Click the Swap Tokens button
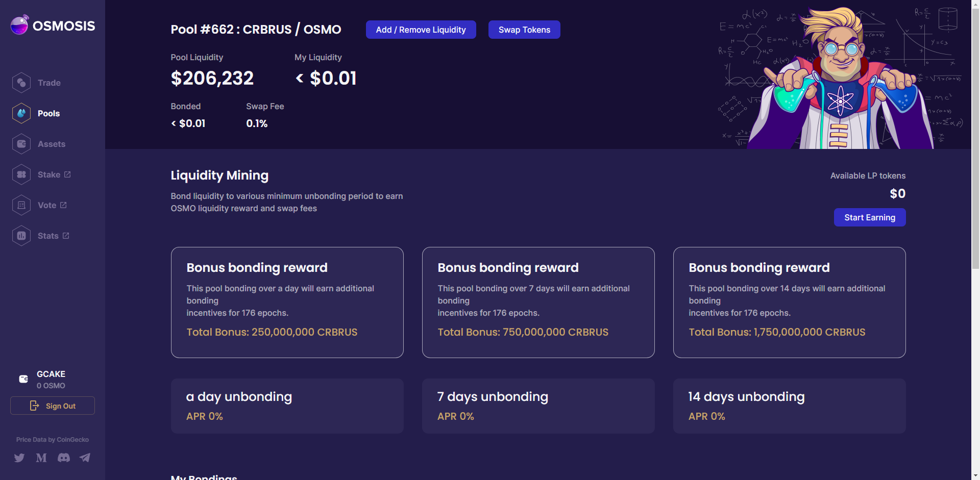 tap(524, 30)
